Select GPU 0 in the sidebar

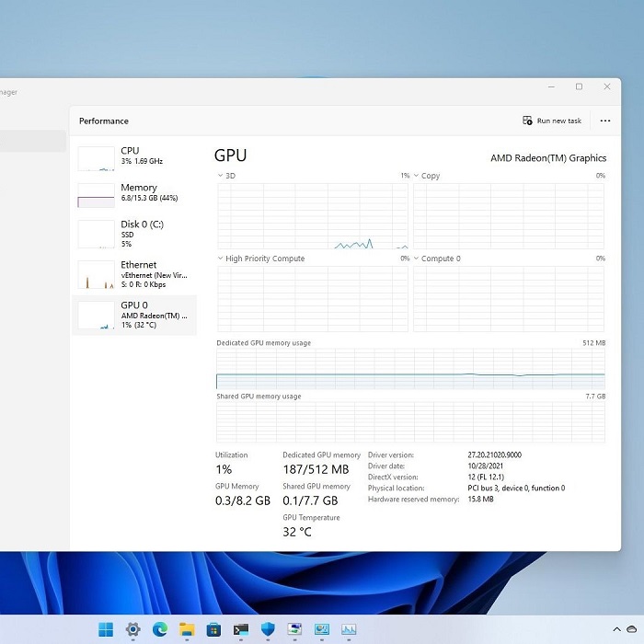click(134, 315)
